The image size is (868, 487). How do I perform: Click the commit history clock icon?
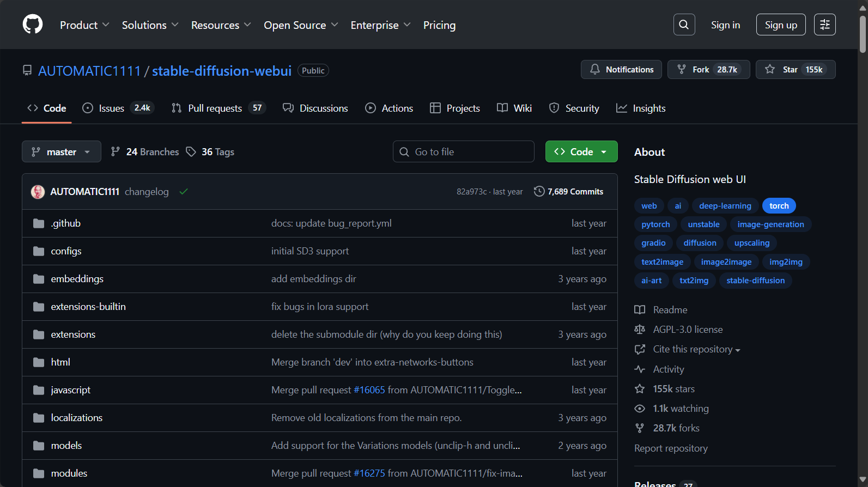coord(539,191)
